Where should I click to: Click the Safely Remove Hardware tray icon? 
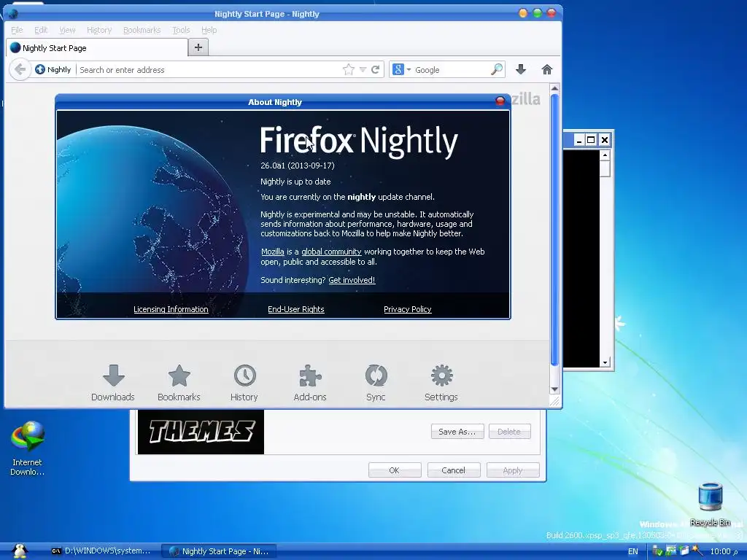point(658,551)
